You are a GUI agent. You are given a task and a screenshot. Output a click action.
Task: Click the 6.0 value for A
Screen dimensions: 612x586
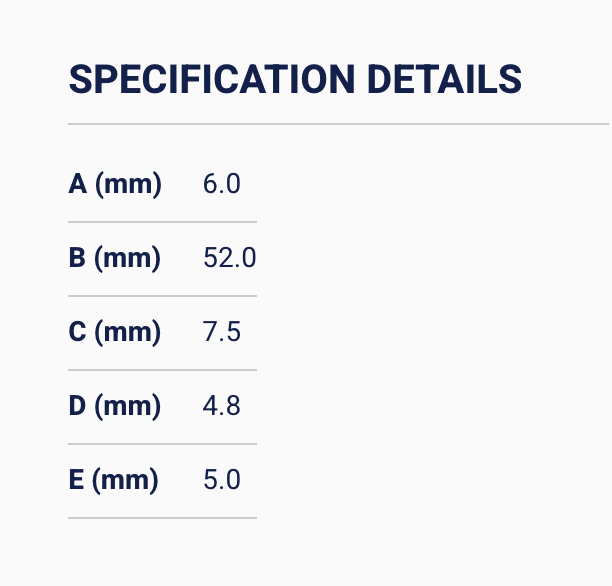(221, 184)
